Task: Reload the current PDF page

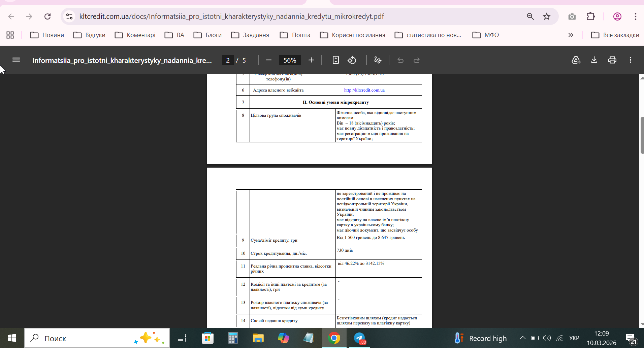Action: click(47, 16)
